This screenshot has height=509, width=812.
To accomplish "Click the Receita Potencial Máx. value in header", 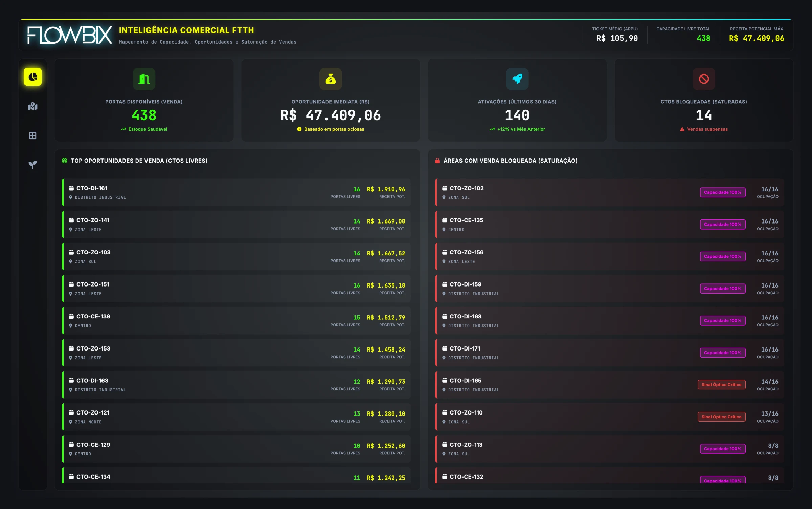I will click(757, 38).
